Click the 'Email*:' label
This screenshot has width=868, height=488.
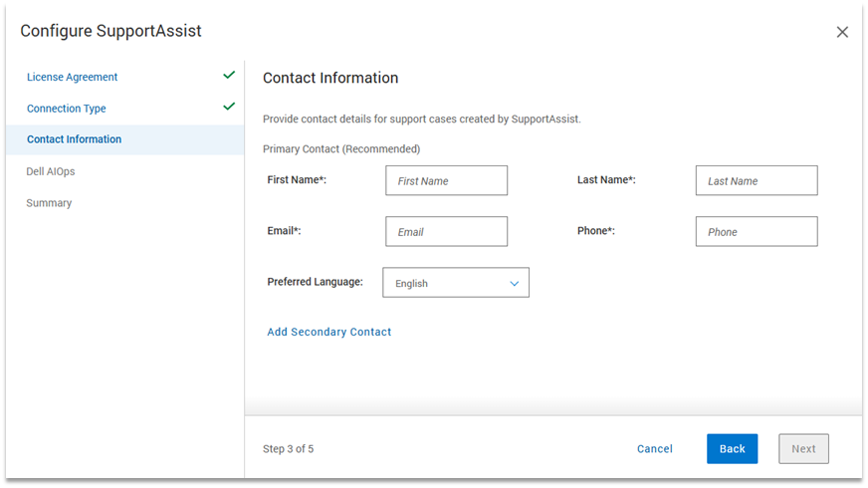coord(284,231)
